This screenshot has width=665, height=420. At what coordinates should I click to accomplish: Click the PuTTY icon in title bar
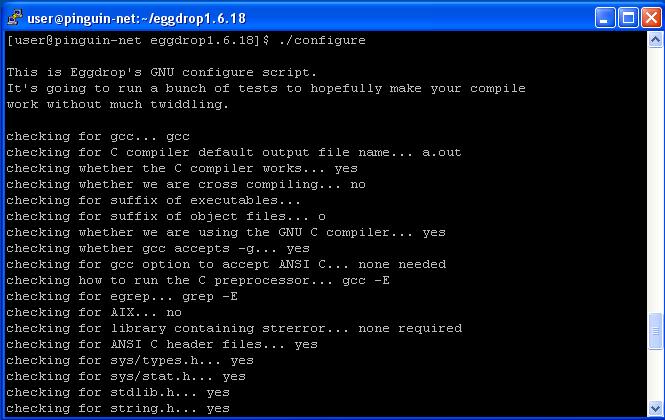click(x=15, y=18)
